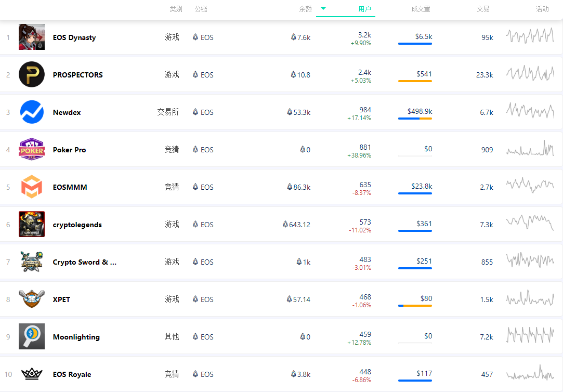View cryptolegends activity sparkline chart
The width and height of the screenshot is (563, 392).
coord(530,223)
